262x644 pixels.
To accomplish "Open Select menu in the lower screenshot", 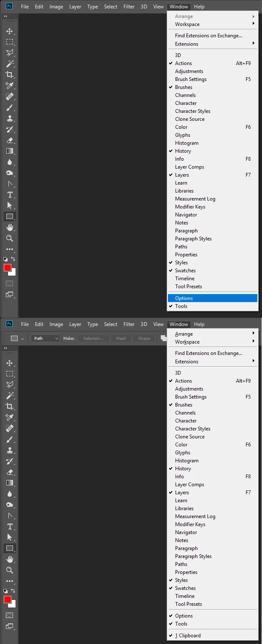I will [x=110, y=324].
